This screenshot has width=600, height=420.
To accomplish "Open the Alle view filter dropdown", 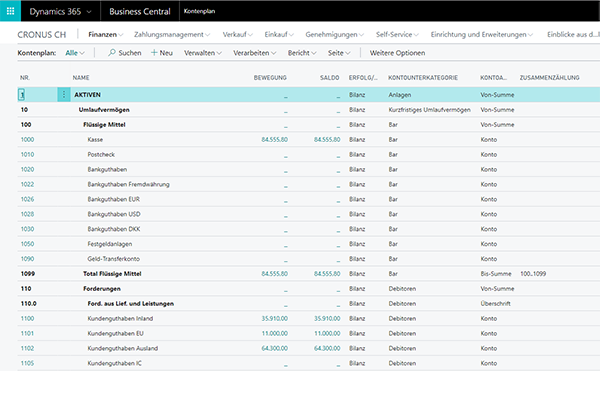I will click(x=75, y=52).
